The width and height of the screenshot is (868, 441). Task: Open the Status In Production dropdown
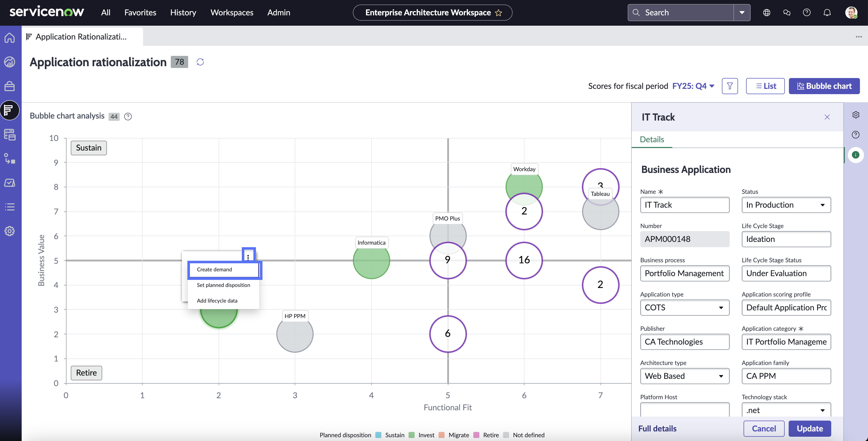[786, 205]
